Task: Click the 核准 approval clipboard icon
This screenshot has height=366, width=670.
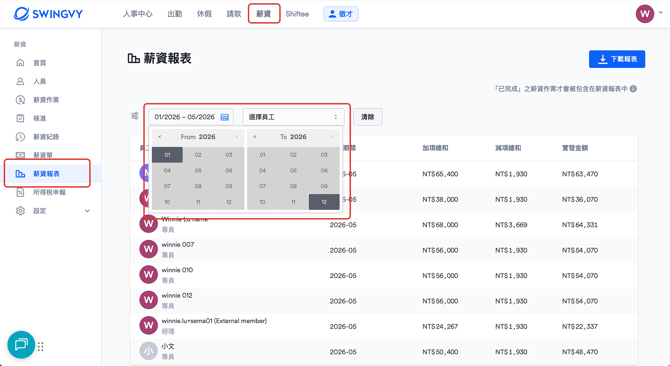Action: click(x=20, y=118)
